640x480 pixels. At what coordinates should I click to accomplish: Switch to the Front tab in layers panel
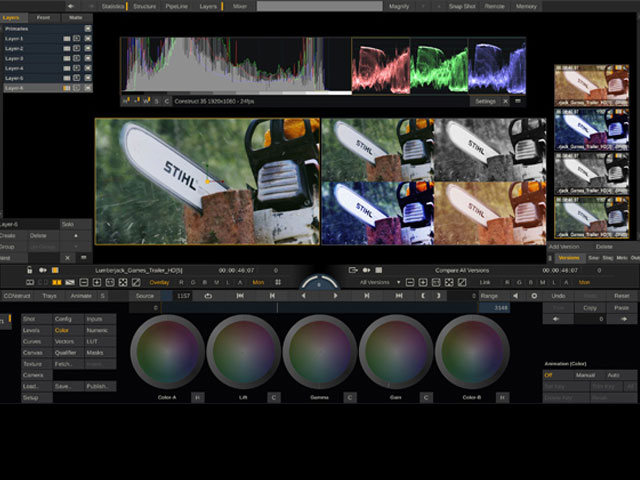pos(43,18)
